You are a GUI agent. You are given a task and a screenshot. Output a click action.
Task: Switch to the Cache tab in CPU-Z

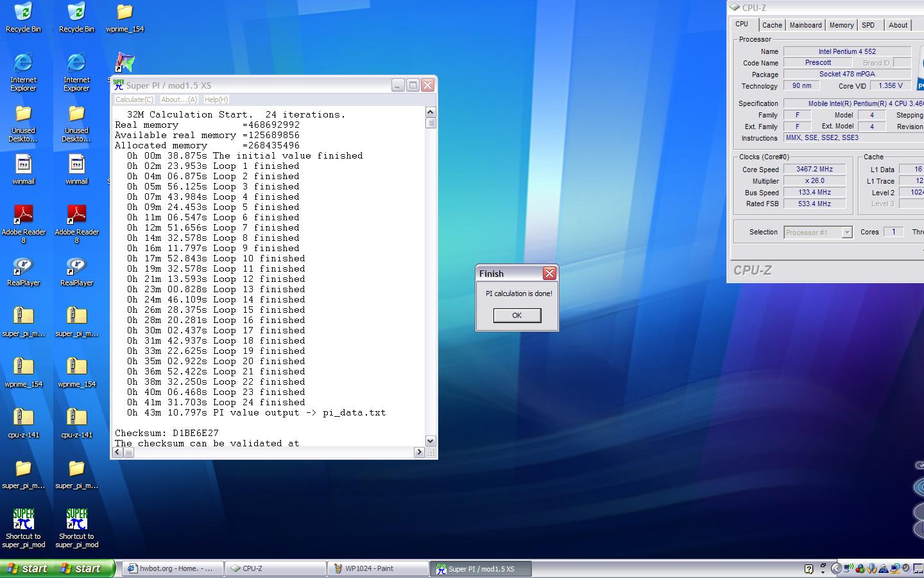[x=772, y=25]
